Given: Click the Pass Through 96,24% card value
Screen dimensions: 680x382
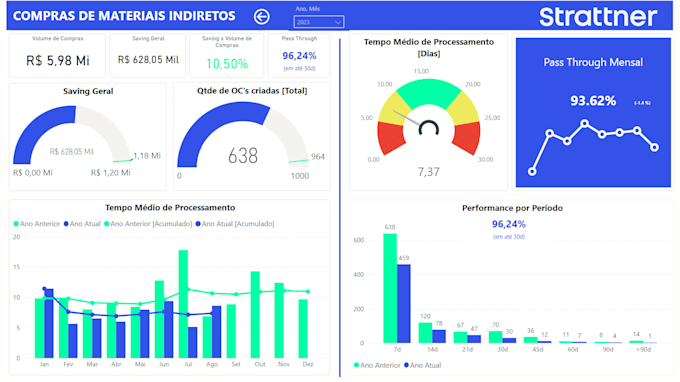Looking at the screenshot, I should point(299,56).
